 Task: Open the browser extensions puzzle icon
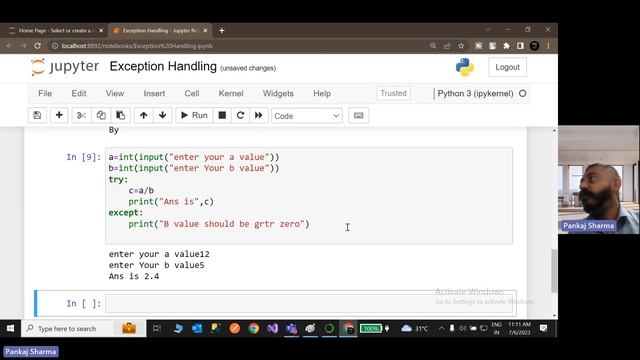coord(507,46)
